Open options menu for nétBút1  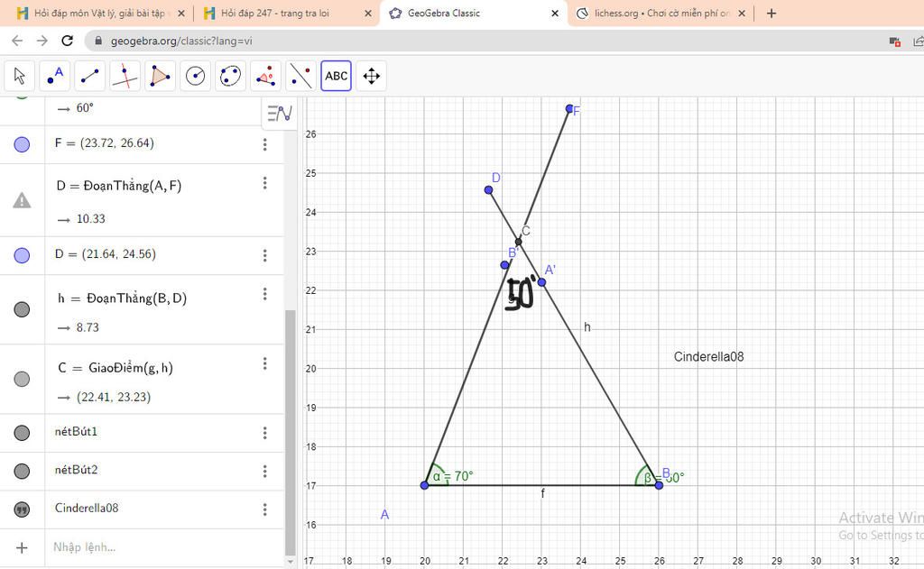point(264,433)
